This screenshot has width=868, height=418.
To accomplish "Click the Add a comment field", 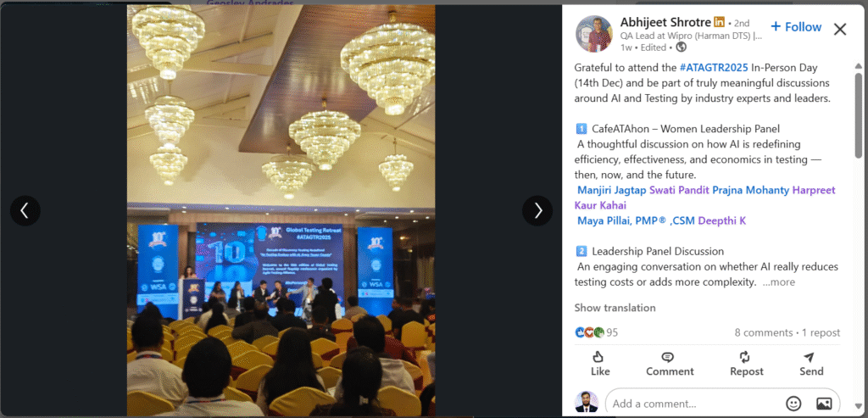I will coord(695,404).
